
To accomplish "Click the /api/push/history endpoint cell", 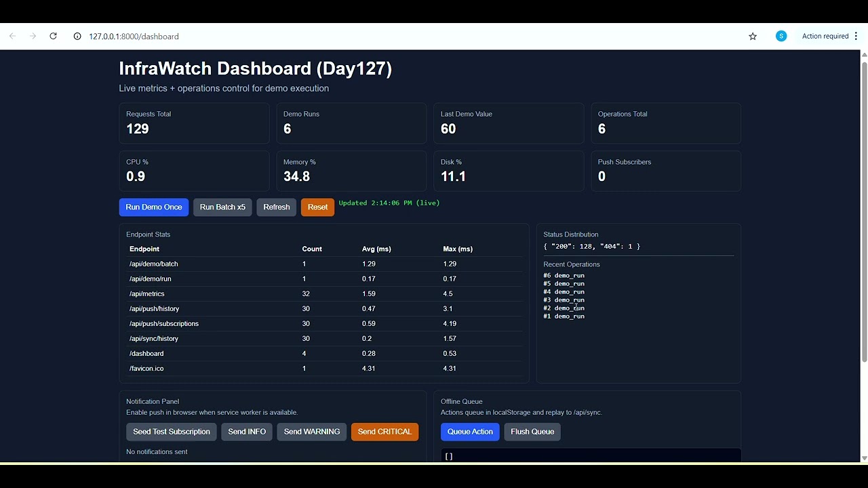I will [154, 308].
